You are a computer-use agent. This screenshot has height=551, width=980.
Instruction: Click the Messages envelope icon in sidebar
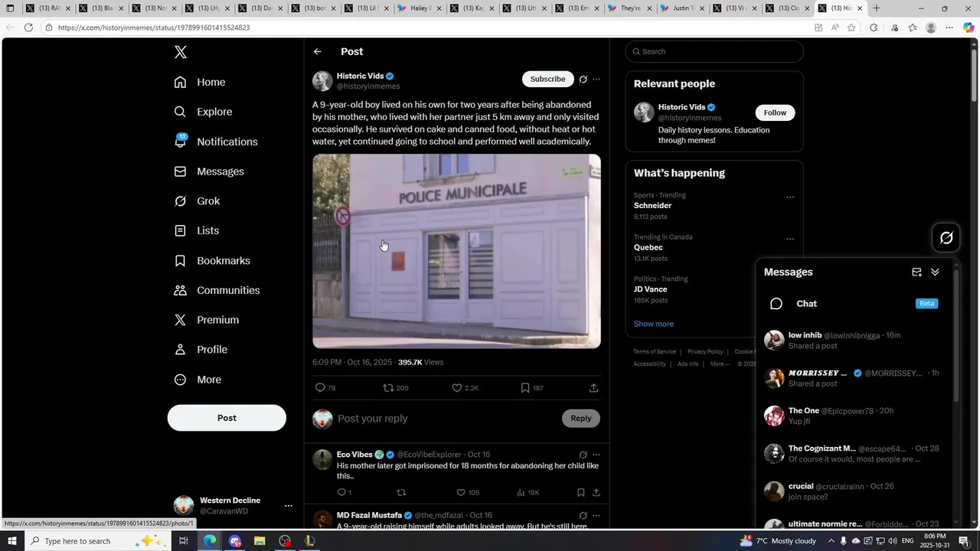pyautogui.click(x=180, y=171)
